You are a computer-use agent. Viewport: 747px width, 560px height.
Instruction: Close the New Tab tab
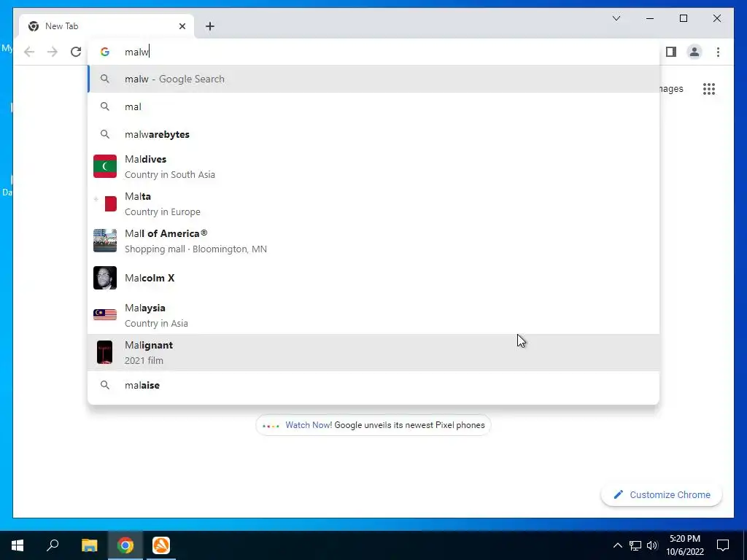[182, 26]
